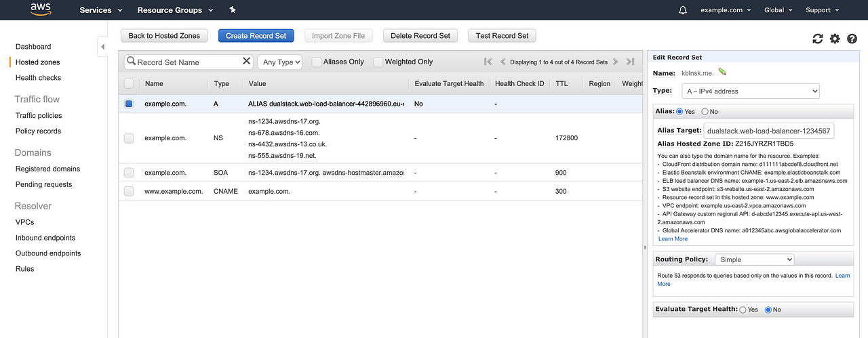The height and width of the screenshot is (338, 868).
Task: Select Evaluate Target Health Yes
Action: pos(743,310)
